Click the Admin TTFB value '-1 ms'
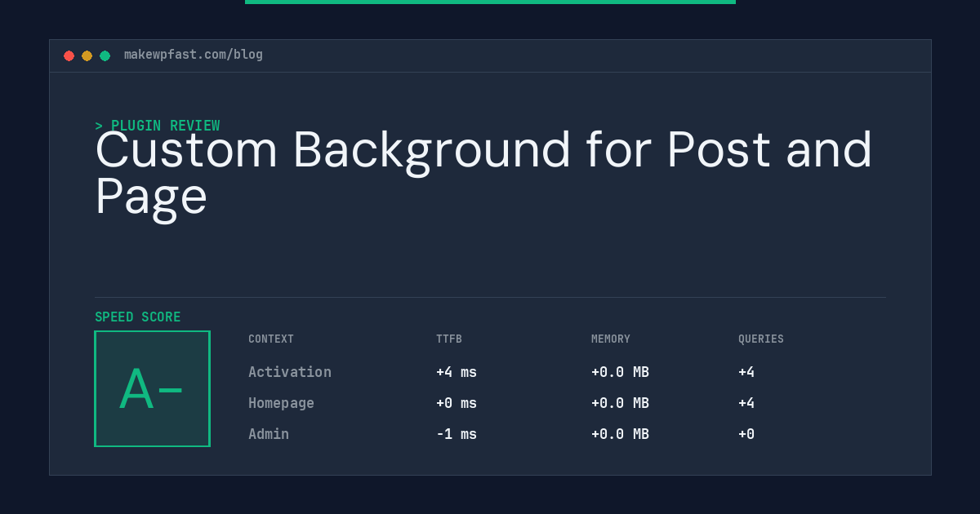The image size is (980, 514). 457,434
